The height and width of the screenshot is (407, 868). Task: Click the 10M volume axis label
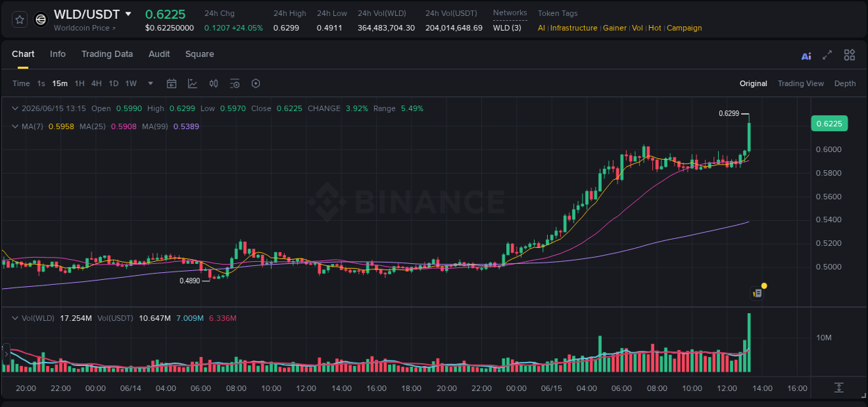824,338
